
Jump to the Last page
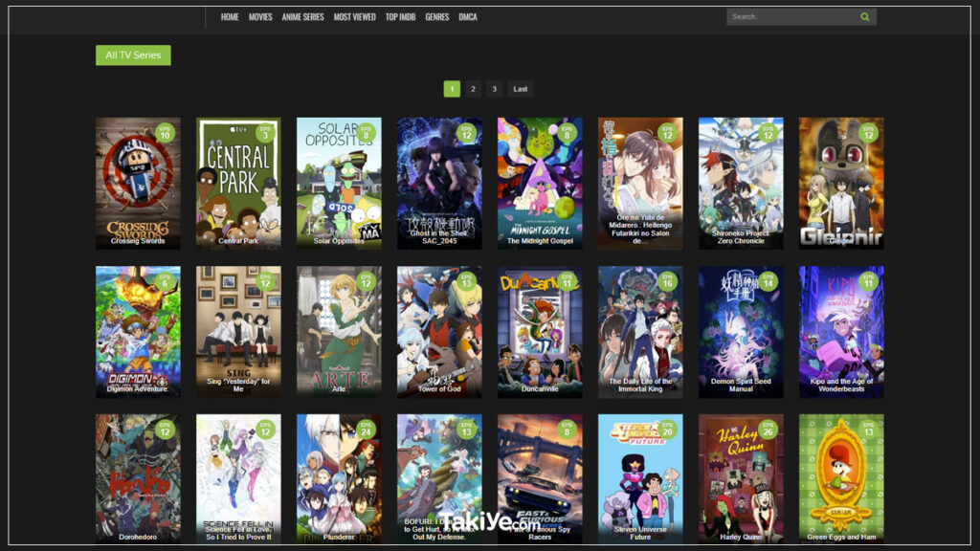520,89
